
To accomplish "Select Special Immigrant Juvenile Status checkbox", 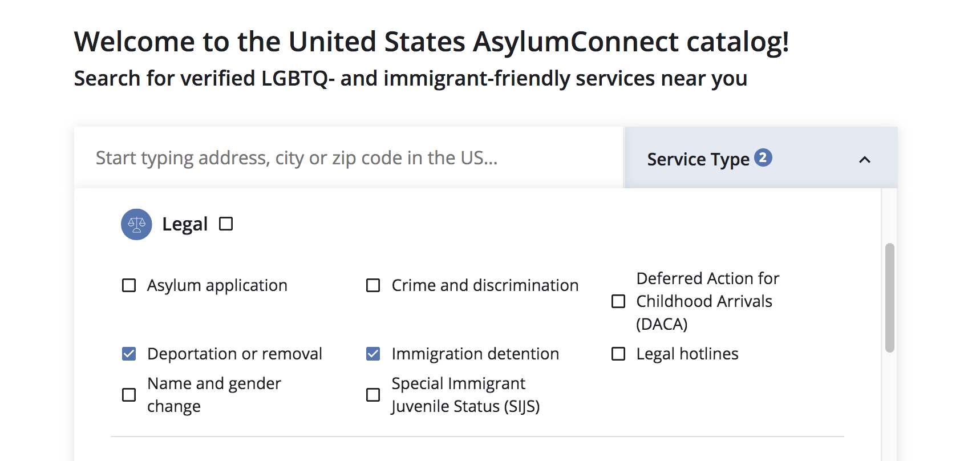I will pyautogui.click(x=373, y=395).
